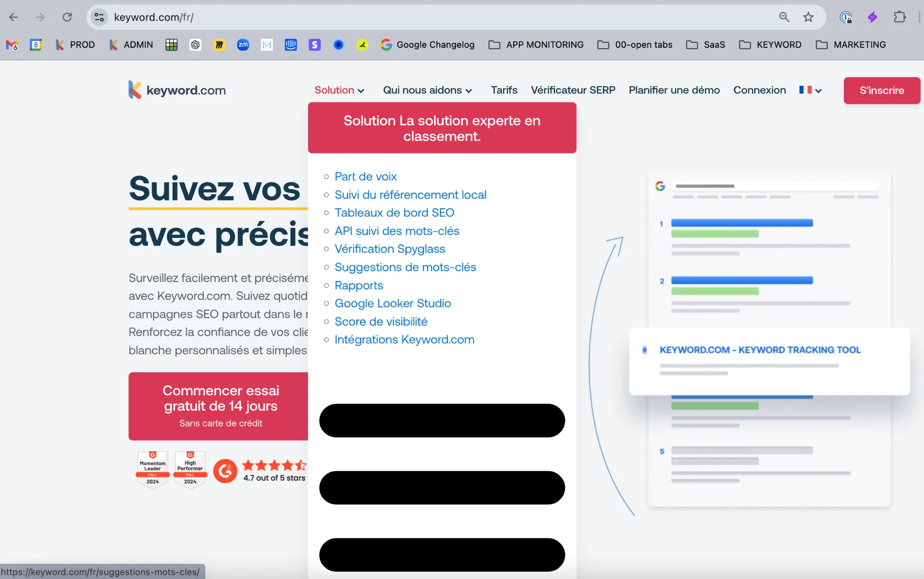Open the Extensions puzzle piece menu

[900, 17]
